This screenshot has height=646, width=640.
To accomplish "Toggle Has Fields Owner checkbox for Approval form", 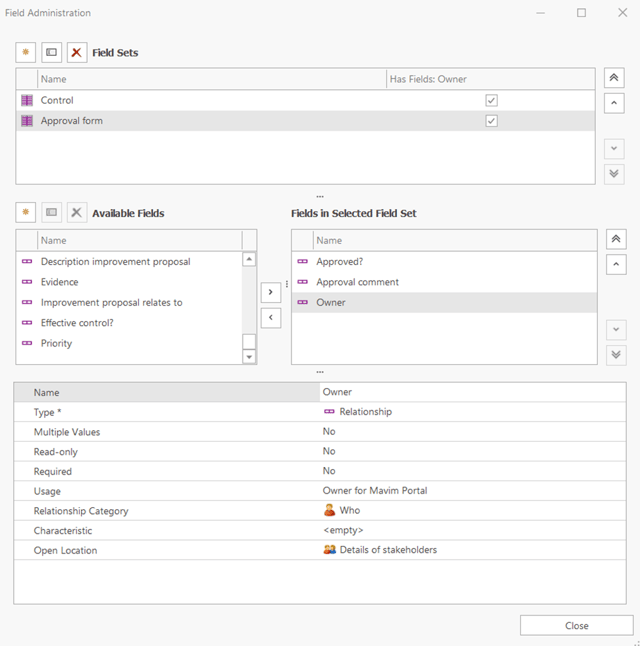I will 491,121.
